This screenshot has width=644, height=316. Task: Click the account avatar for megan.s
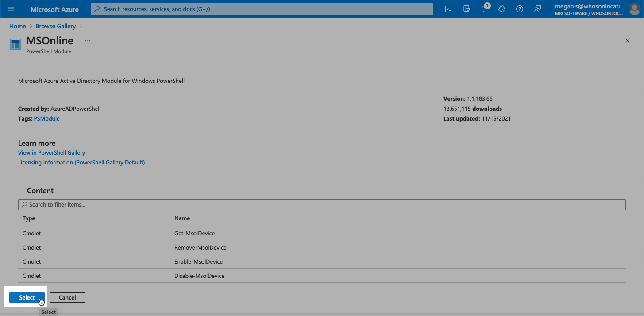tap(634, 9)
